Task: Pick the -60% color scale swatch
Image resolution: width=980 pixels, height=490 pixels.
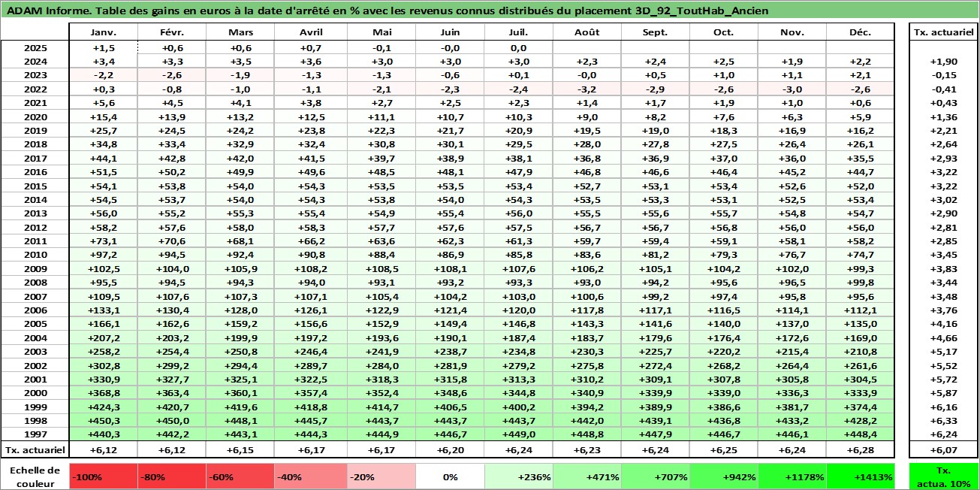Action: point(240,476)
